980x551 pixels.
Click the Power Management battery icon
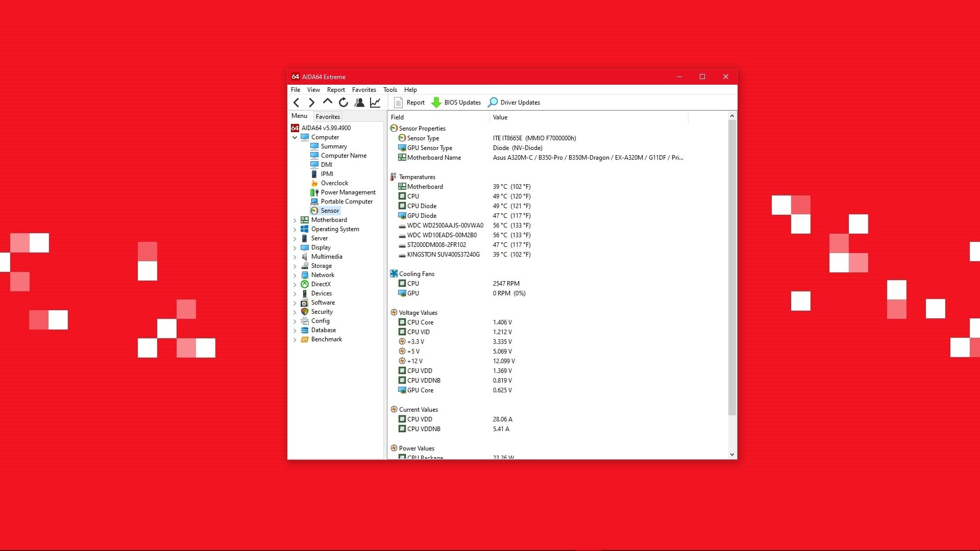pos(314,192)
